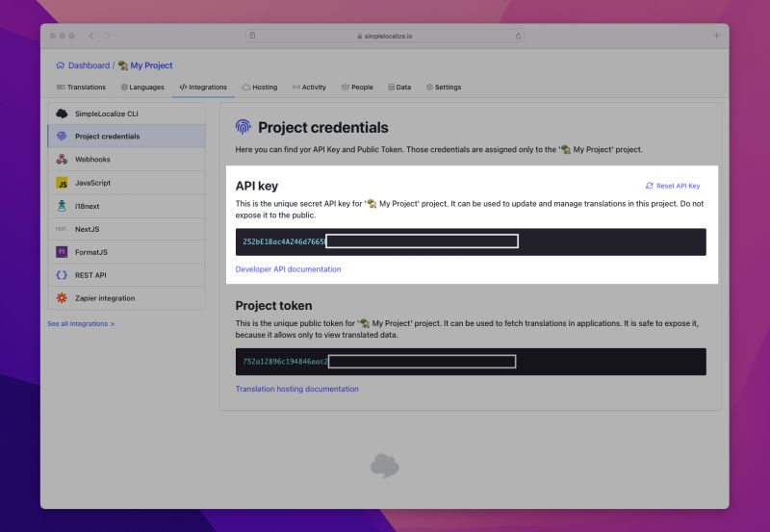Choose the JavaScript JS icon
The height and width of the screenshot is (532, 770).
[62, 183]
